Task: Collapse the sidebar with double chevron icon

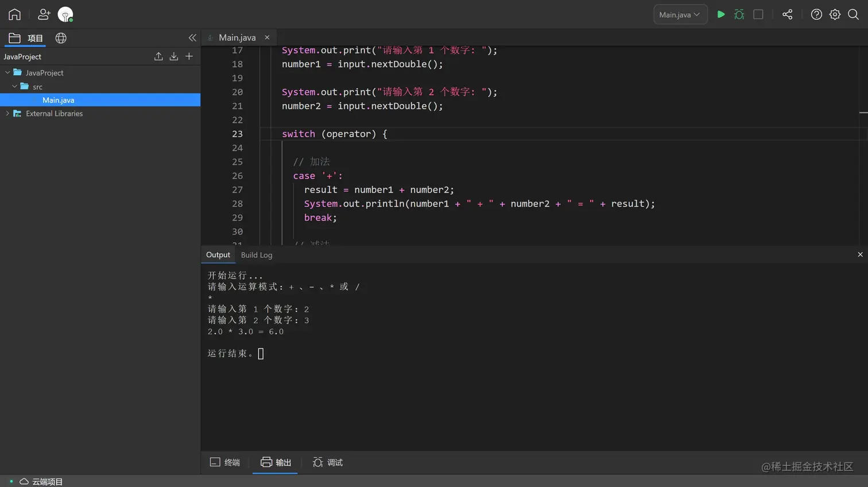Action: pyautogui.click(x=192, y=38)
